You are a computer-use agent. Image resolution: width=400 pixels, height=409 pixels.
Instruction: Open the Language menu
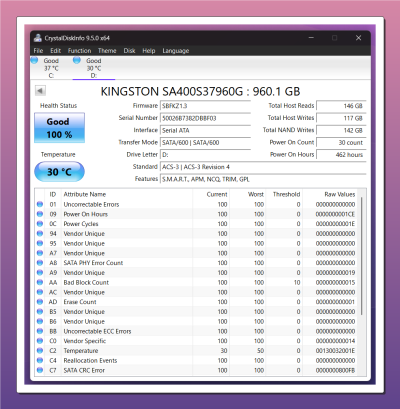tap(176, 51)
